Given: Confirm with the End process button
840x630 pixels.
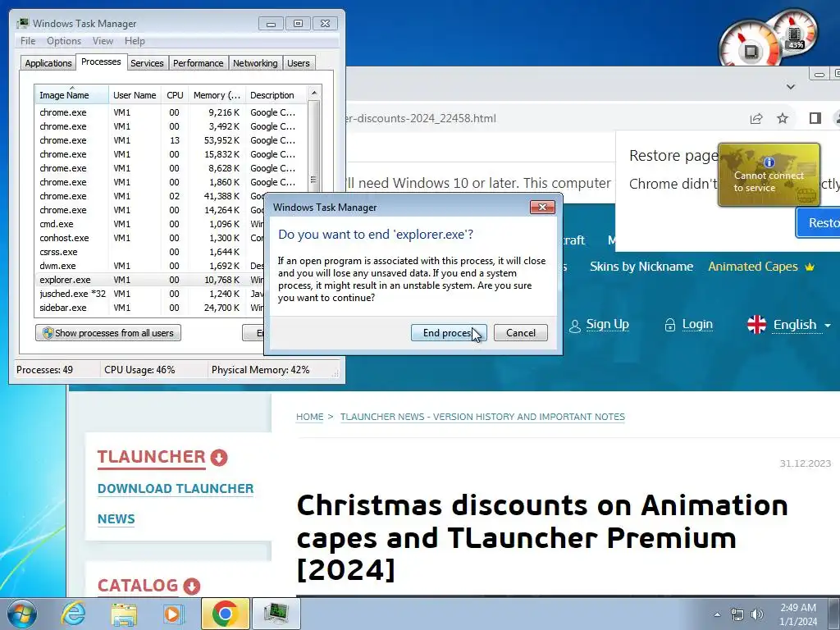Looking at the screenshot, I should pyautogui.click(x=449, y=333).
